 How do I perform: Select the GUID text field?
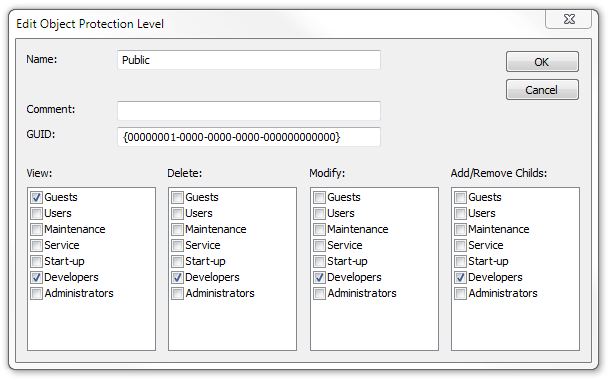[x=249, y=137]
